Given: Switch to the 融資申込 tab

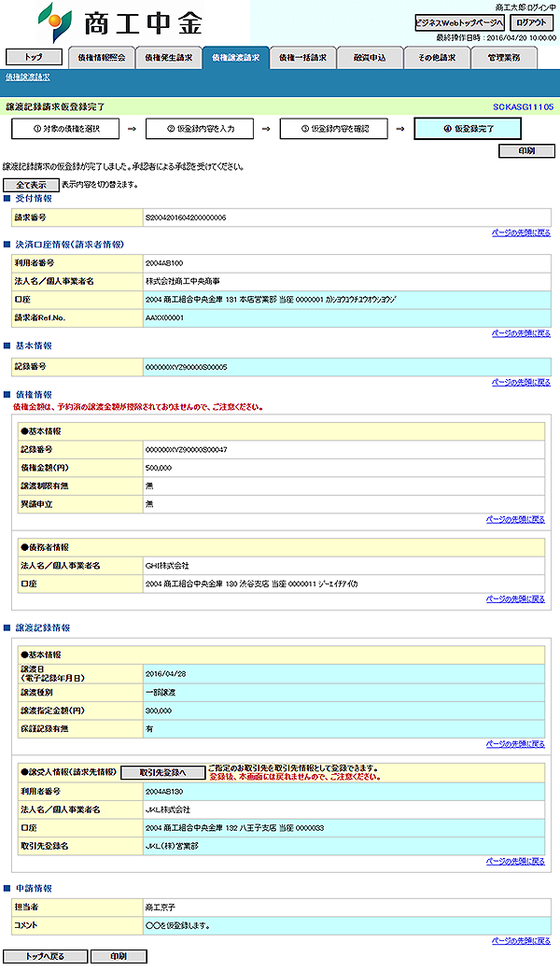Looking at the screenshot, I should click(x=370, y=58).
